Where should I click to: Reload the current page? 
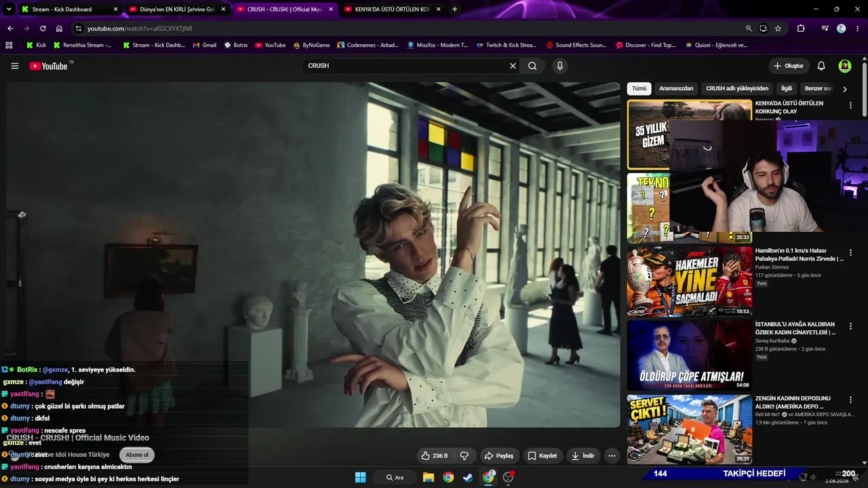click(43, 28)
